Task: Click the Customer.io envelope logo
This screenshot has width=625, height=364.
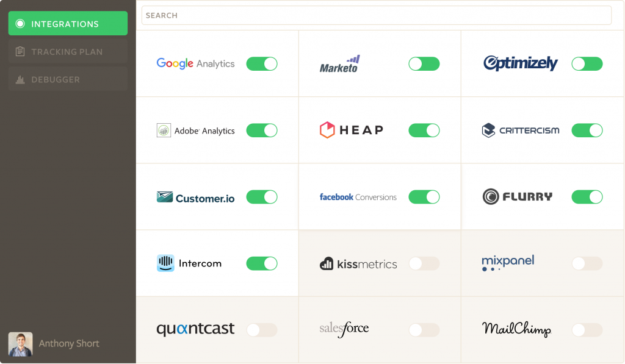Action: (165, 197)
